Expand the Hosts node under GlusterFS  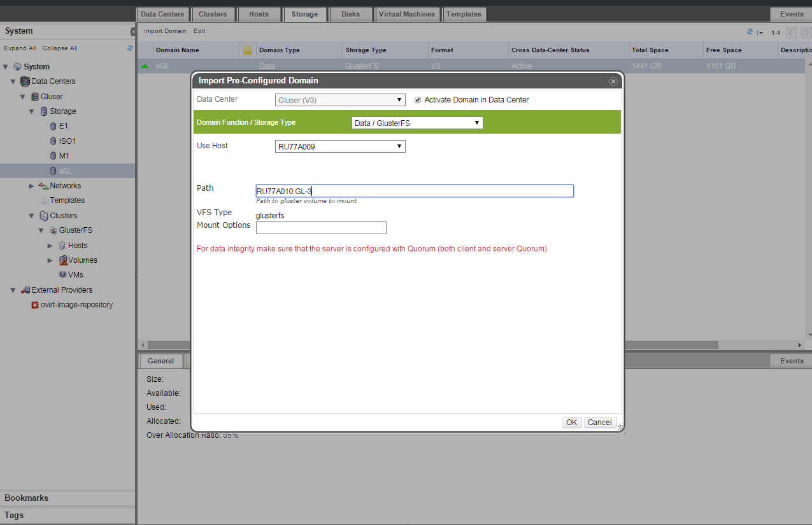[x=50, y=246]
